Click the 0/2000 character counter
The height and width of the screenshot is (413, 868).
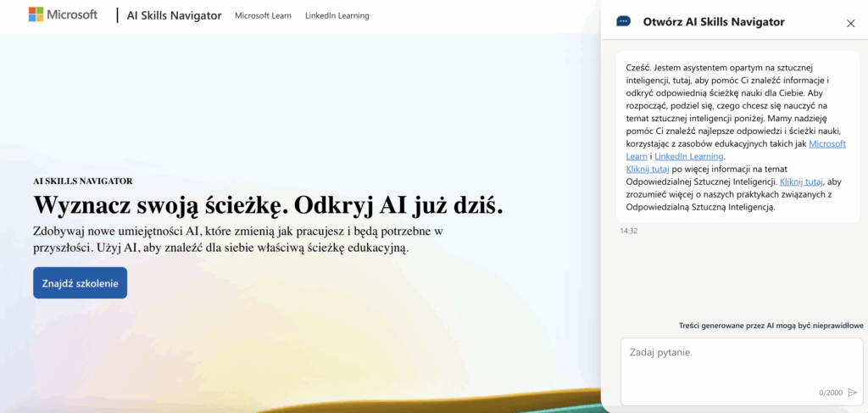[x=831, y=393]
